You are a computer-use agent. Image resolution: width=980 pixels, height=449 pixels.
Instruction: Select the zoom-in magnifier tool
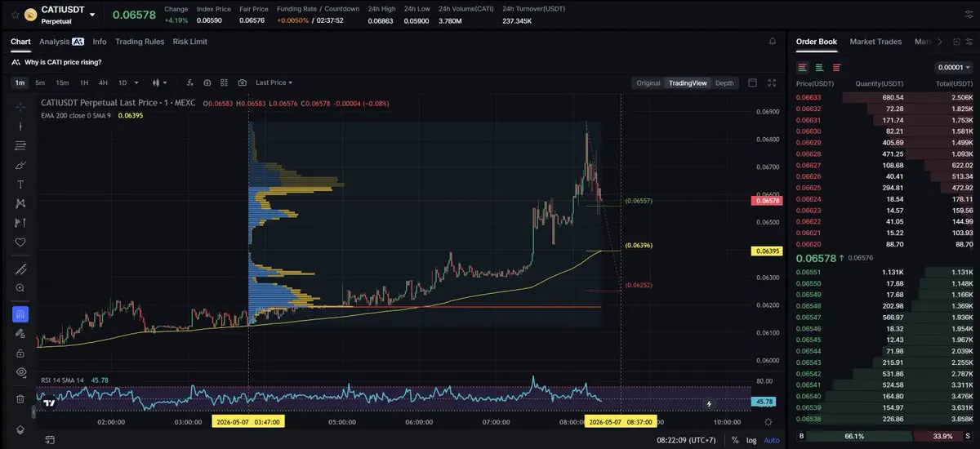click(x=20, y=288)
